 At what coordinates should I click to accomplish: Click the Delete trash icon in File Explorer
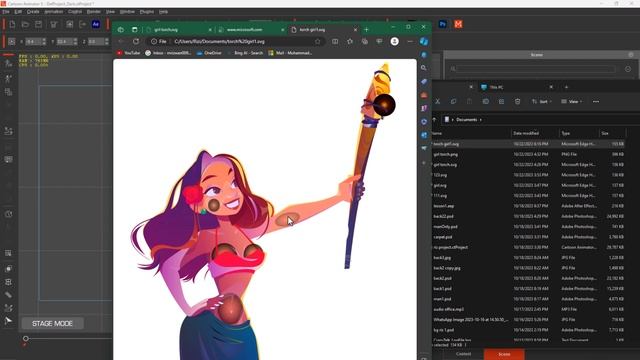(518, 101)
